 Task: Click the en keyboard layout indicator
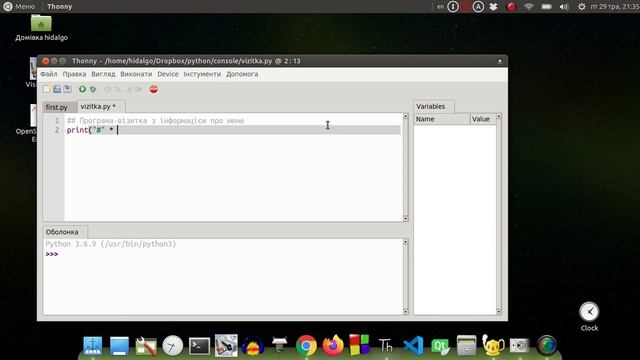[440, 7]
